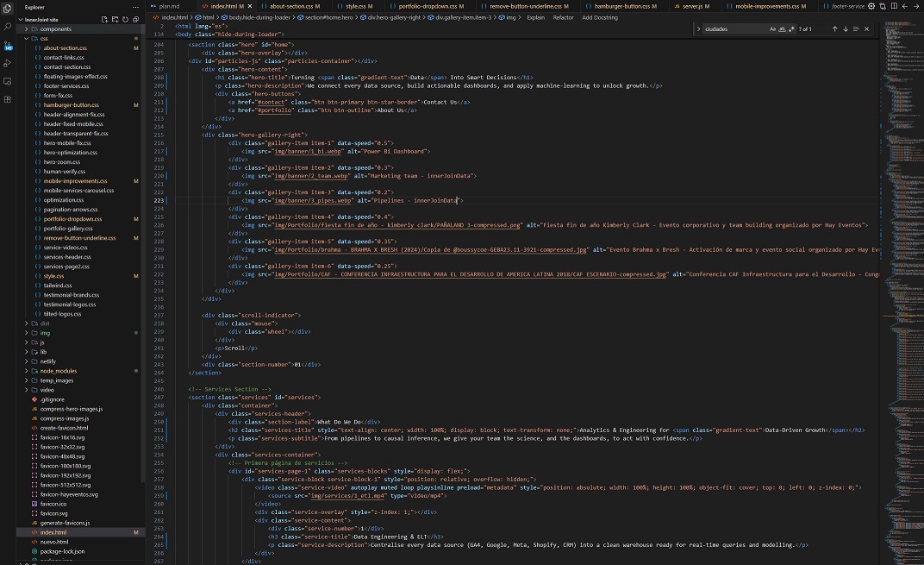Click New Folder icon in Explorer header

click(x=115, y=20)
